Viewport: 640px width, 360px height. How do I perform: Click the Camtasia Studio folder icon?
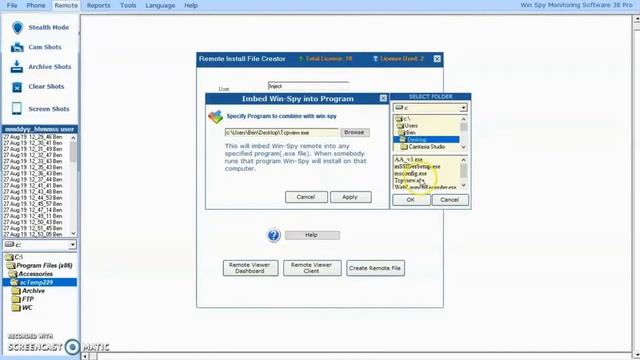[x=404, y=147]
